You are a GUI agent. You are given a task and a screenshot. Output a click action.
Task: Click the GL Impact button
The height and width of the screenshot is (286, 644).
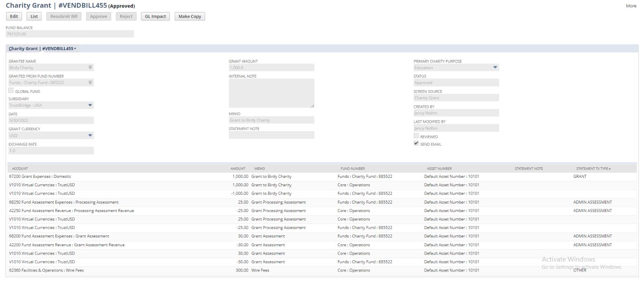pos(155,16)
